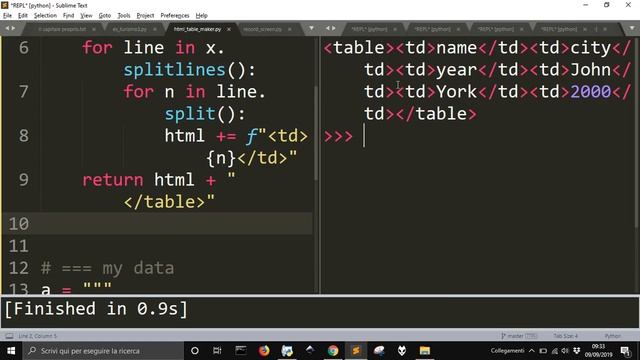The image size is (640, 360).
Task: Close the html_table_maker.py tab
Action: coord(229,29)
